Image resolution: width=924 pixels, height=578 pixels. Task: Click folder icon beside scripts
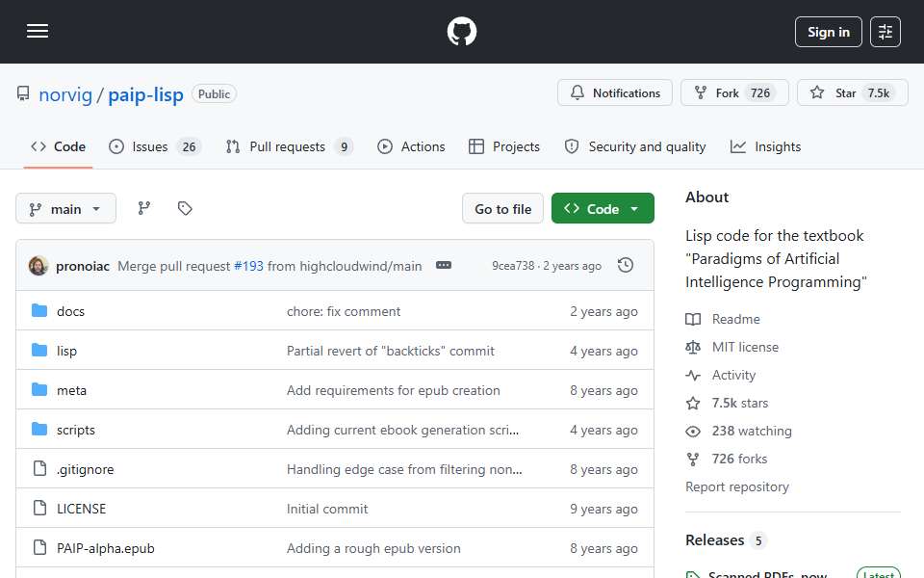click(39, 430)
